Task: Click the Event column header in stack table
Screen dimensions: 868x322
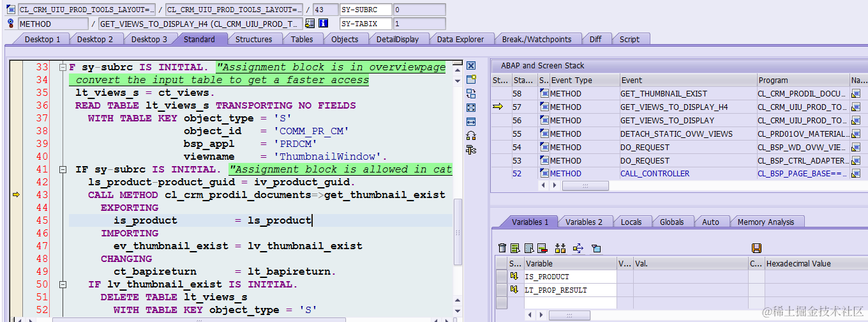Action: point(688,80)
